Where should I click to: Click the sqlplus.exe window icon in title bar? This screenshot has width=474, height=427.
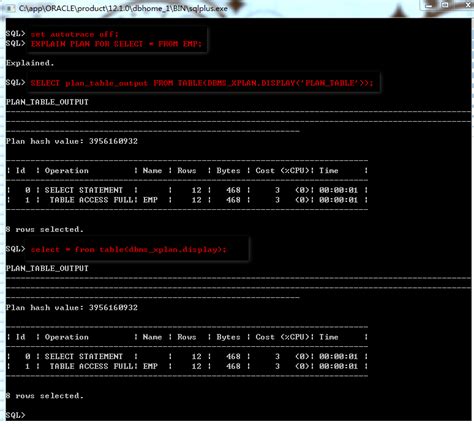(10, 8)
